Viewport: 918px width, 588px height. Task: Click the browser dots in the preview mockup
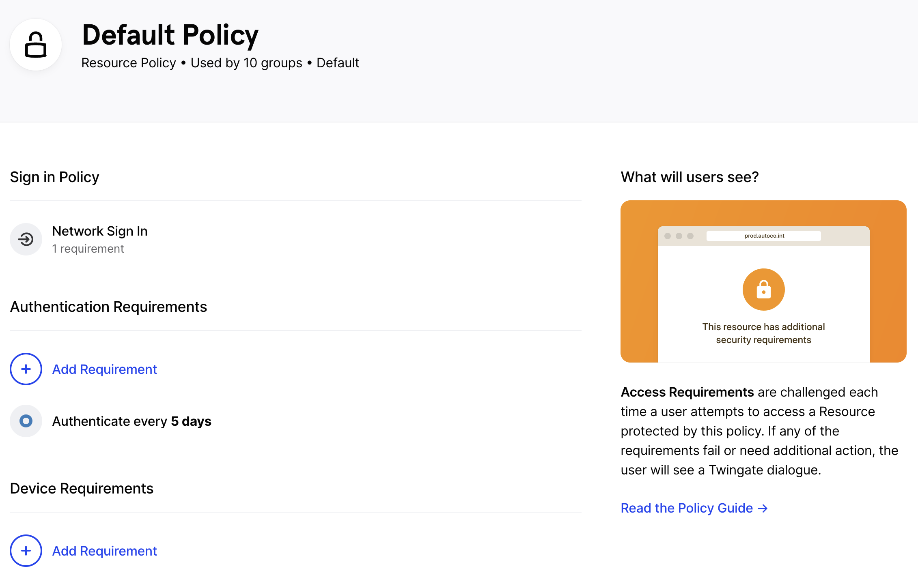pyautogui.click(x=679, y=236)
